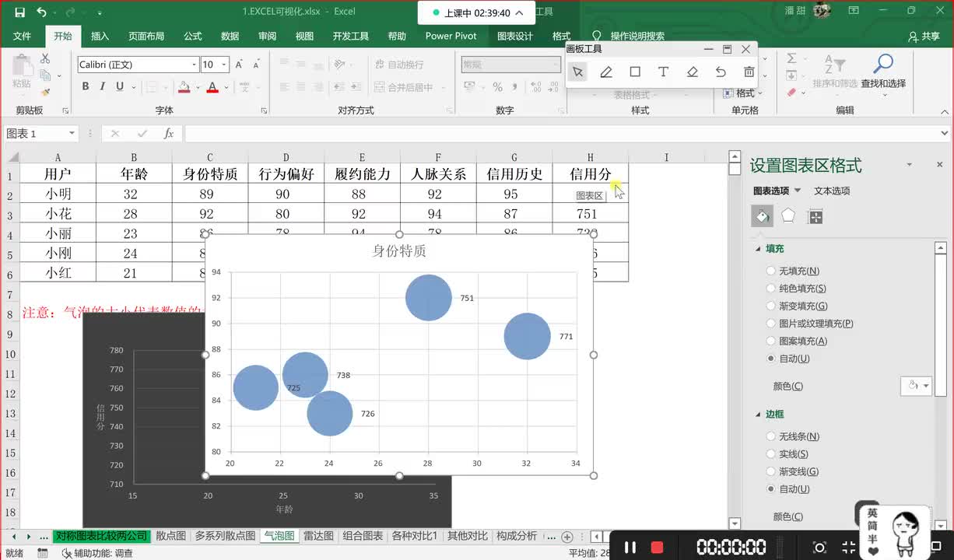
Task: Open the 图表选项 dropdown arrow
Action: coord(798,191)
